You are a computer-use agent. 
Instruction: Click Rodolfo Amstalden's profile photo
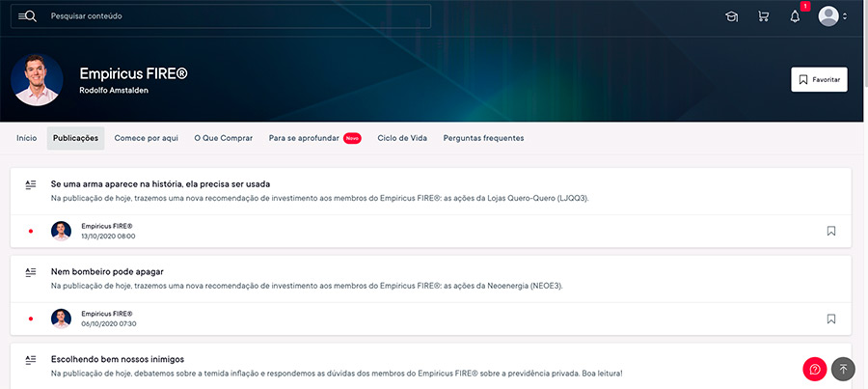point(38,80)
